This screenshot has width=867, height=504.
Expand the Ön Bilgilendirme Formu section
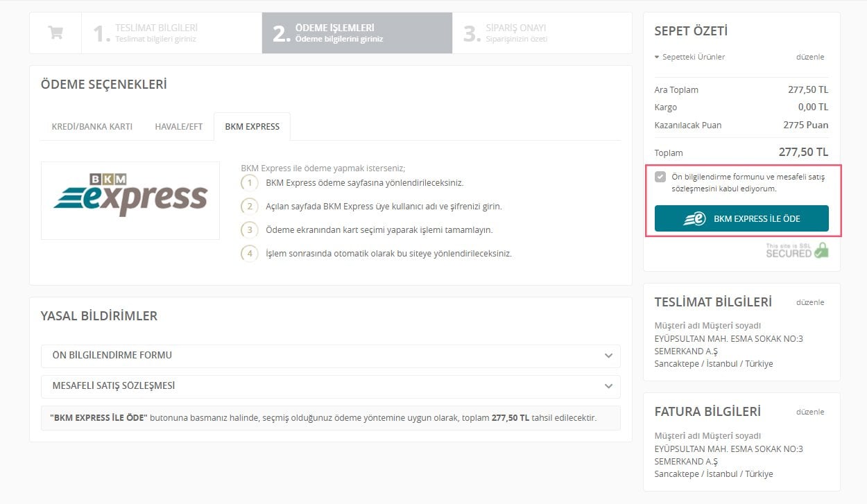330,356
